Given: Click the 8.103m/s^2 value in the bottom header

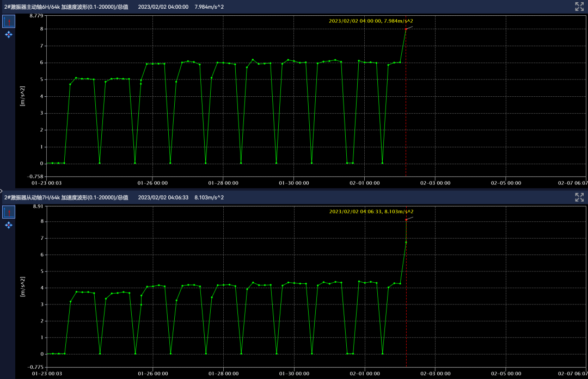Looking at the screenshot, I should (209, 197).
